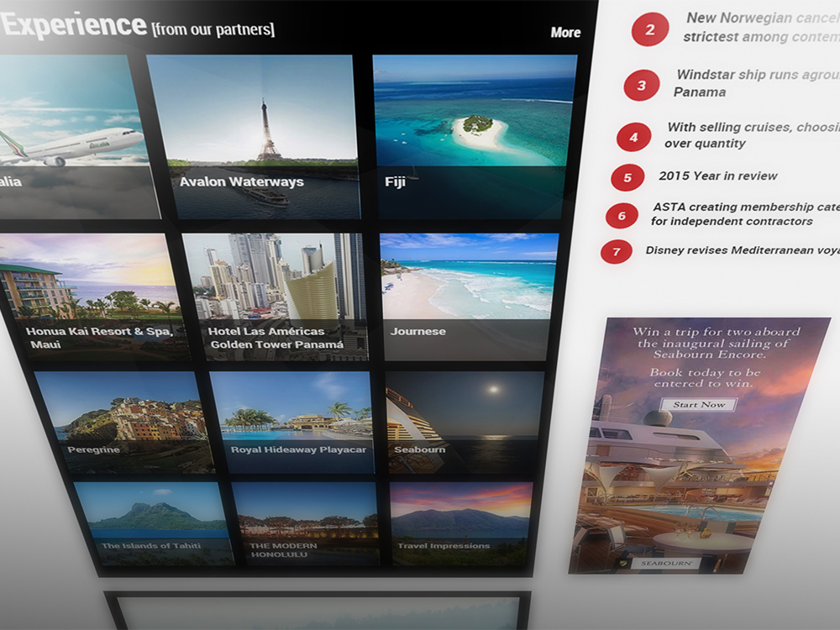
Task: Click the [from our partners] subtitle
Action: (213, 29)
